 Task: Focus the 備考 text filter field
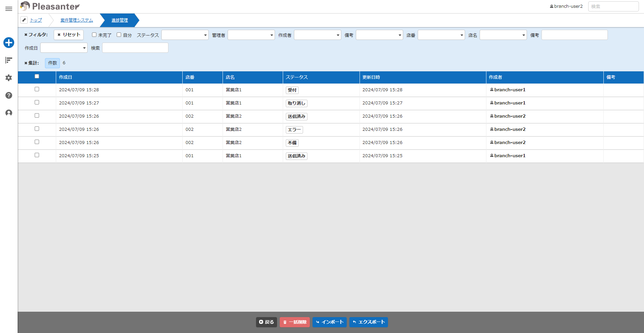pyautogui.click(x=575, y=35)
